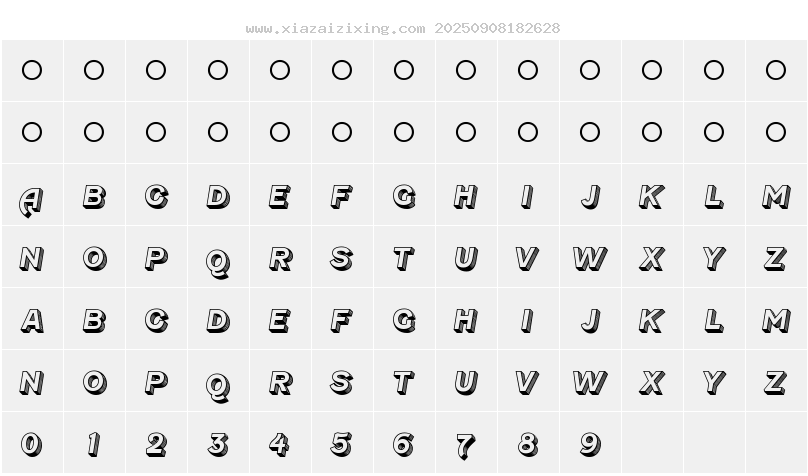Select letter N in the lower alphabet set
Screen dimensions: 808x476
pos(32,382)
